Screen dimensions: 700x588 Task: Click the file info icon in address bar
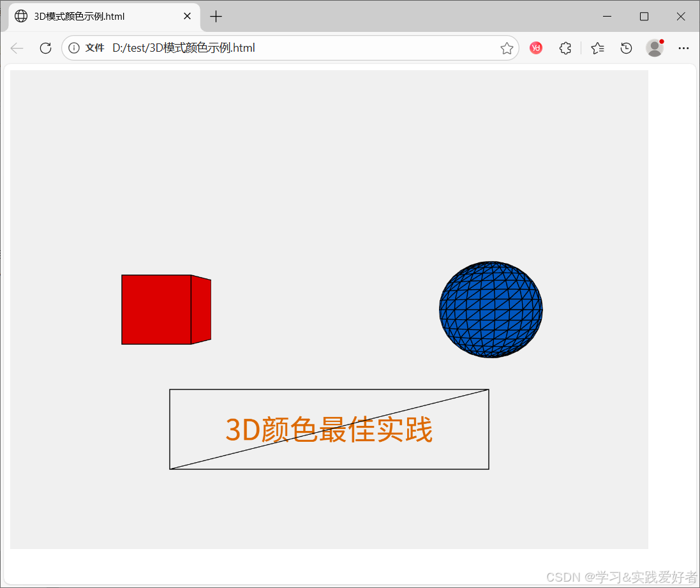click(75, 48)
